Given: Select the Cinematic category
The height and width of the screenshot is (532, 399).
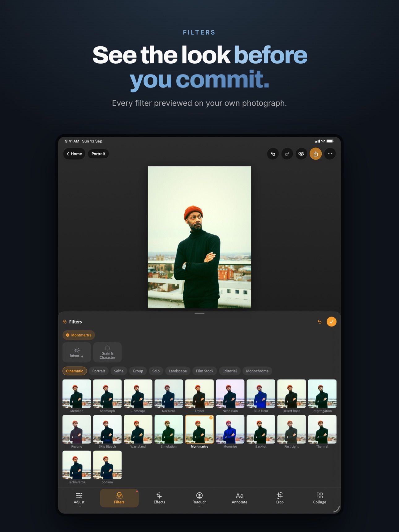Looking at the screenshot, I should (x=75, y=371).
